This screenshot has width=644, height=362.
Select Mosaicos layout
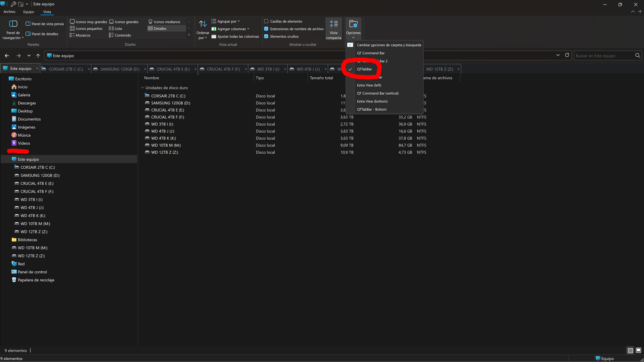(80, 35)
